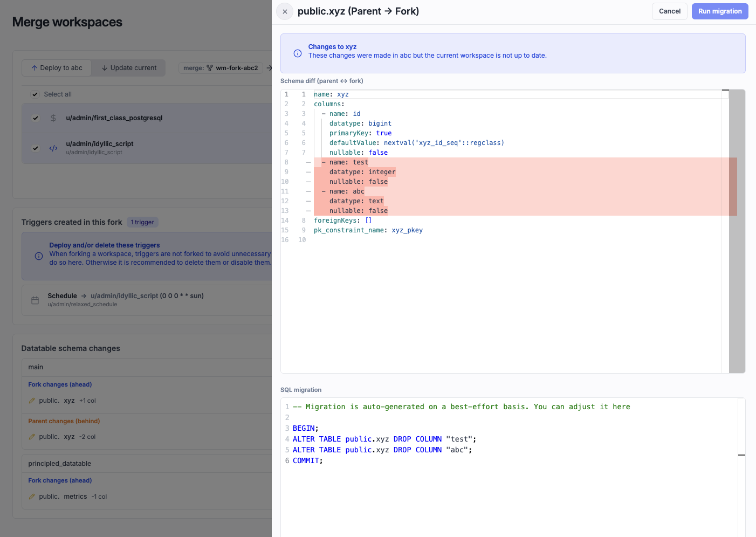Switch to the Deploy to abc tab
Viewport: 756px width, 537px height.
click(x=57, y=67)
